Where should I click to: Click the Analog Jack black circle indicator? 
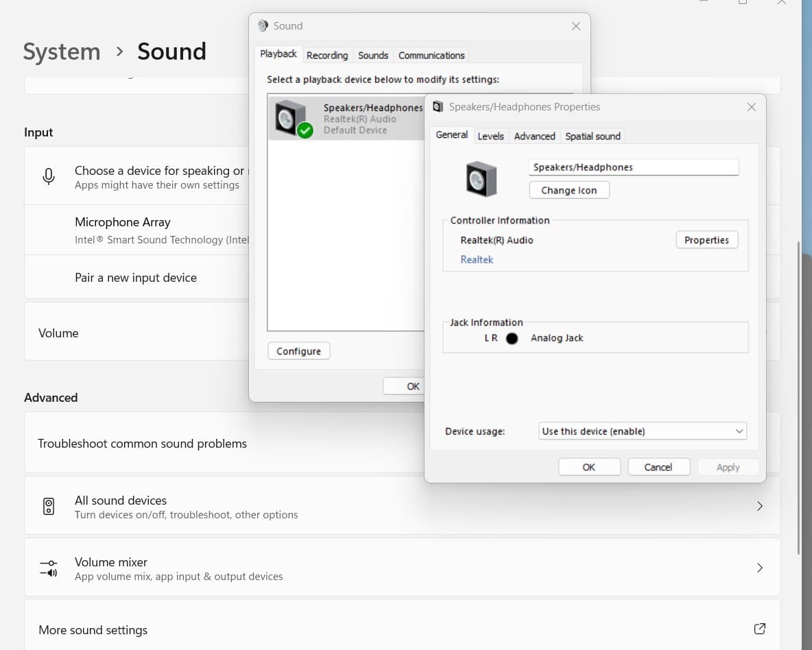512,338
